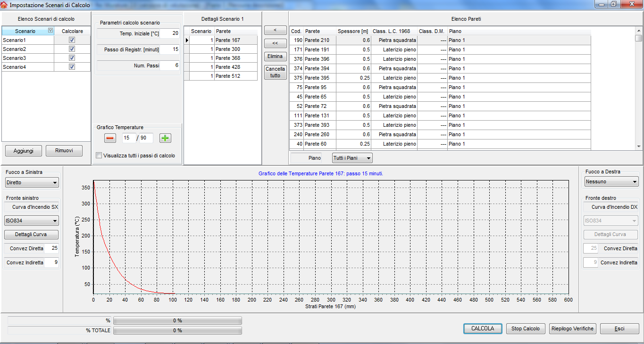Image resolution: width=644 pixels, height=344 pixels.
Task: Click the Temp. Iniziale input field
Action: [x=169, y=33]
